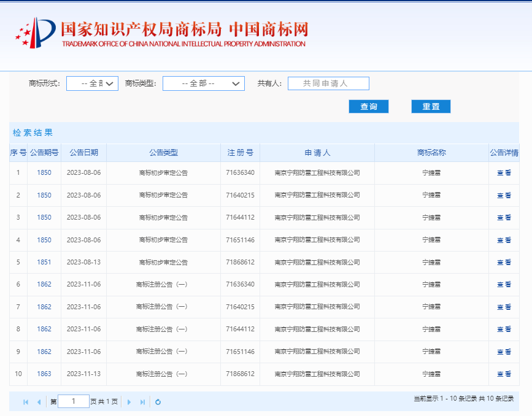Image resolution: width=532 pixels, height=416 pixels.
Task: Open issue 1850 link in row 4
Action: click(44, 241)
